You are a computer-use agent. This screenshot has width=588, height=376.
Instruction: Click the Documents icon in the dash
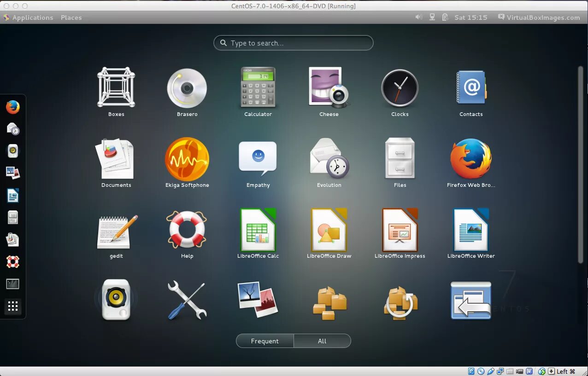13,239
